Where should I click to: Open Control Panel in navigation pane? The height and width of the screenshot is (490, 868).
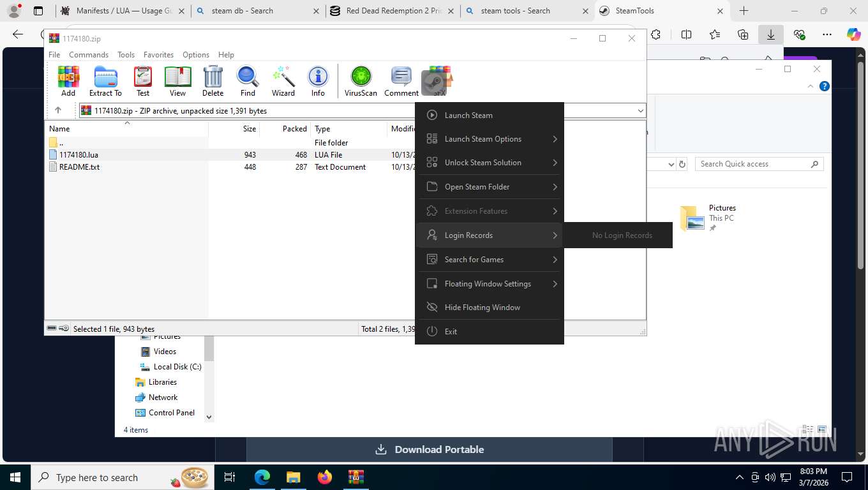[x=165, y=412]
